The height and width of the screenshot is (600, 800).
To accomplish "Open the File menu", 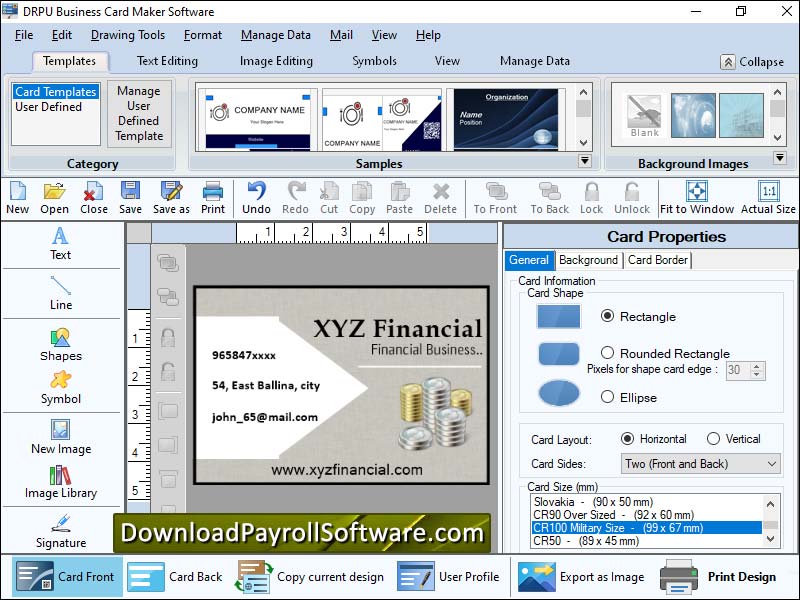I will pos(24,35).
